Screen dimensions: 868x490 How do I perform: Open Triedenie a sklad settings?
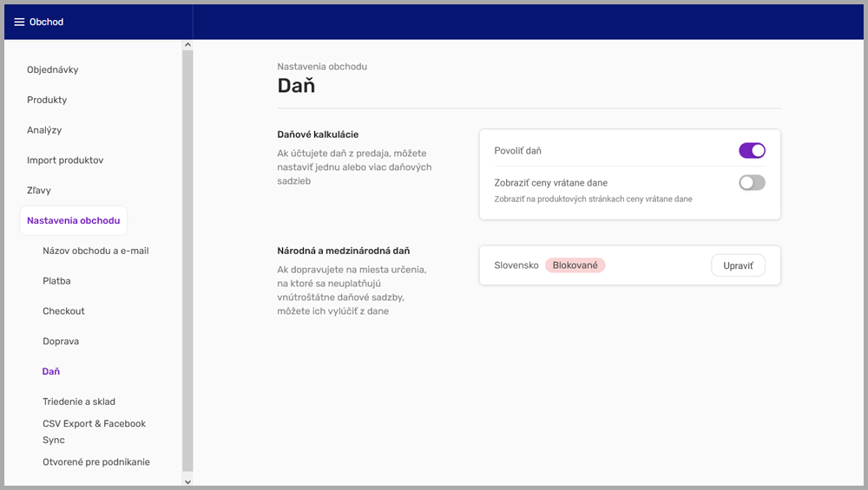tap(79, 402)
